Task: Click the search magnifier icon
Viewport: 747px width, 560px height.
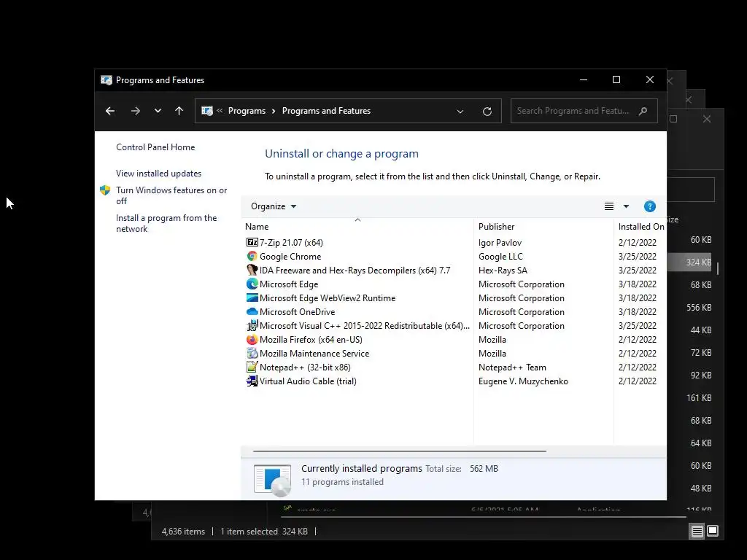Action: [x=643, y=111]
